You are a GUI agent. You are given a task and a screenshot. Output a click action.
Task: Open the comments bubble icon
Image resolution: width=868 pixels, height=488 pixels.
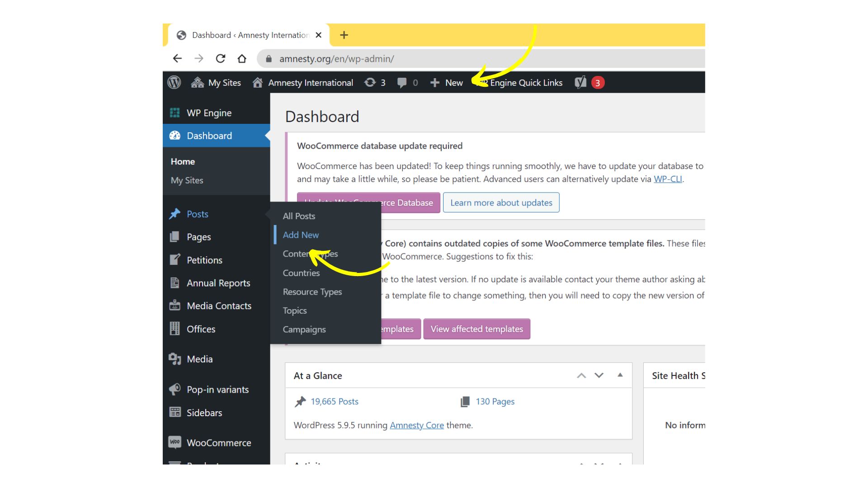point(401,83)
